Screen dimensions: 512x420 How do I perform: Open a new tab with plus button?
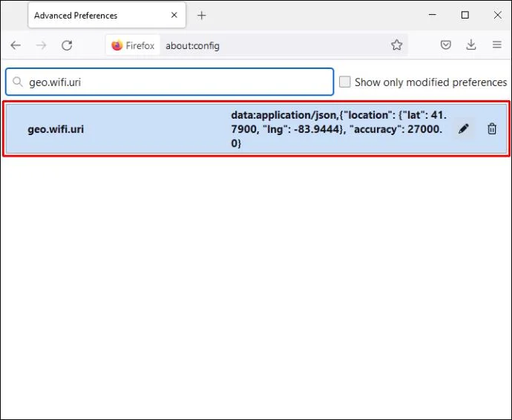click(x=202, y=16)
